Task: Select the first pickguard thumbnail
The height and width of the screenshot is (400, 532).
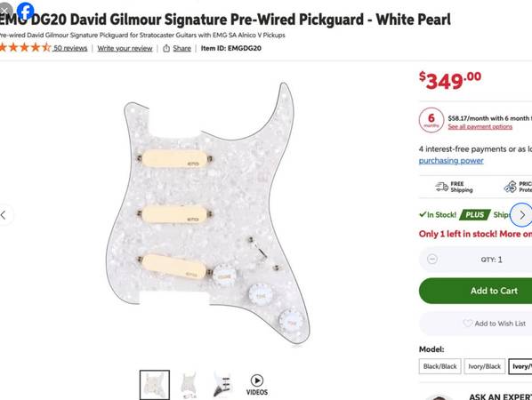Action: (x=155, y=385)
